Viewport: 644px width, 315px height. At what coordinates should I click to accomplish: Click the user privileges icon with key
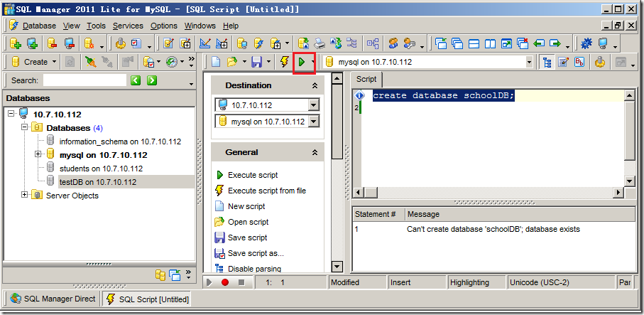point(410,43)
